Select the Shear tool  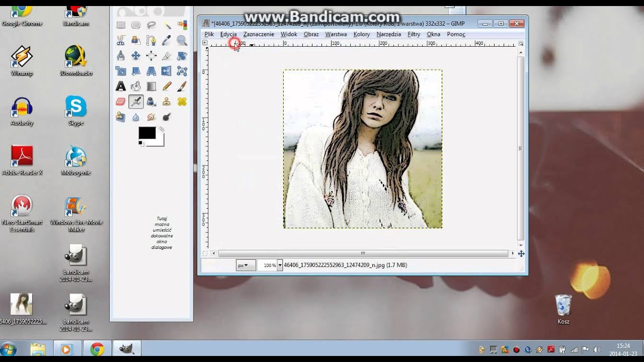(x=136, y=71)
